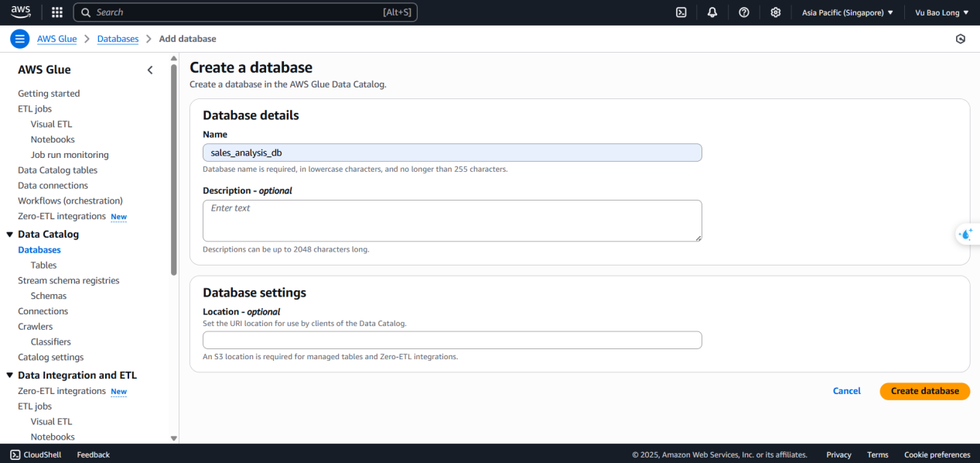Open Visual ETL under Data Integration
Image resolution: width=980 pixels, height=463 pixels.
(x=51, y=422)
